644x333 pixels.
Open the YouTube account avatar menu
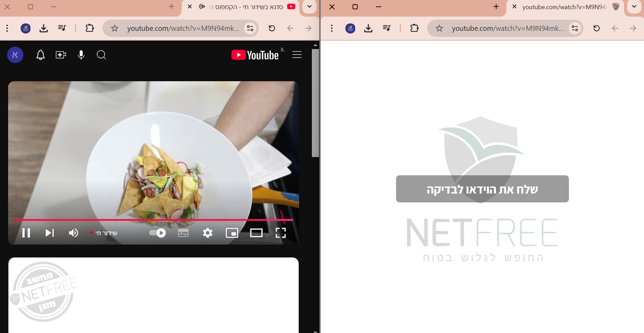[15, 55]
